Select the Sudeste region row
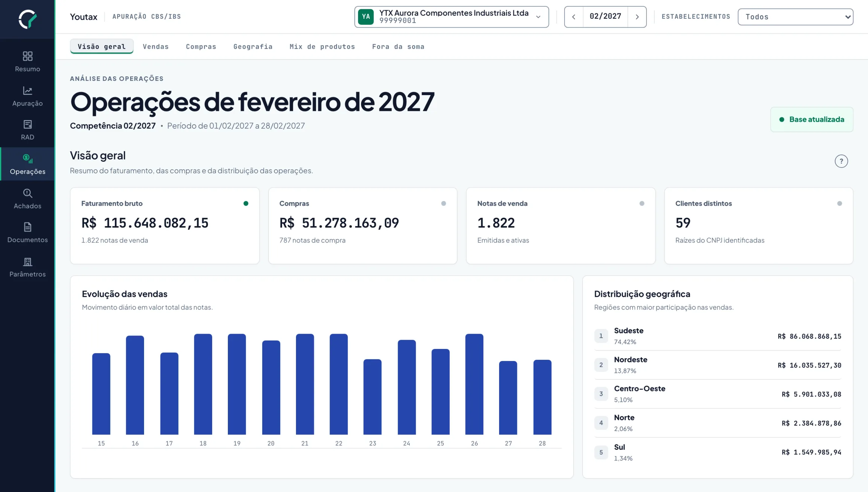Image resolution: width=868 pixels, height=492 pixels. (718, 336)
